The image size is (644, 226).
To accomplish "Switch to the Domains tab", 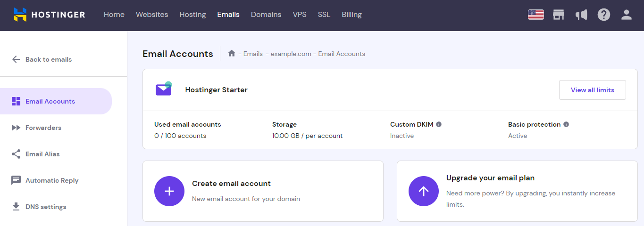I will [266, 15].
